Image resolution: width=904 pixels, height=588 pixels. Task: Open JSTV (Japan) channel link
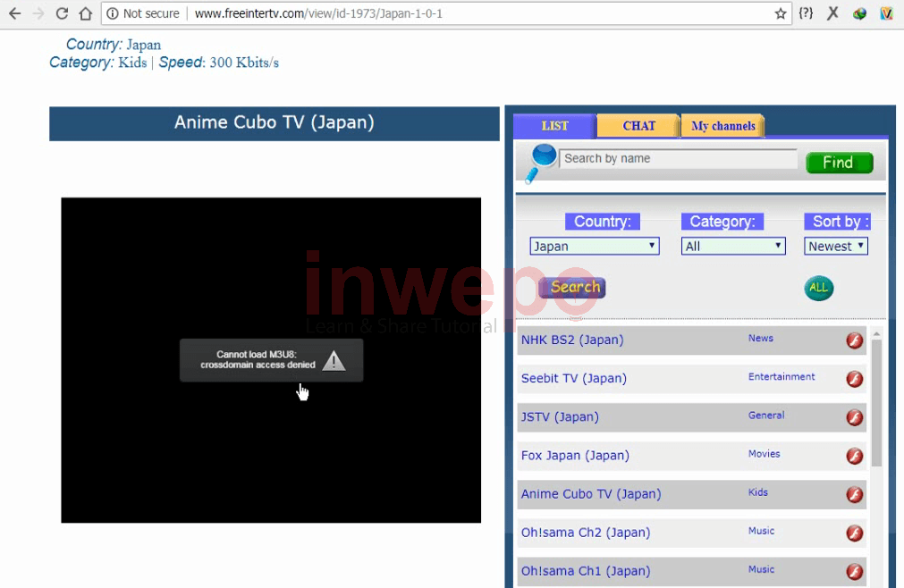tap(560, 417)
